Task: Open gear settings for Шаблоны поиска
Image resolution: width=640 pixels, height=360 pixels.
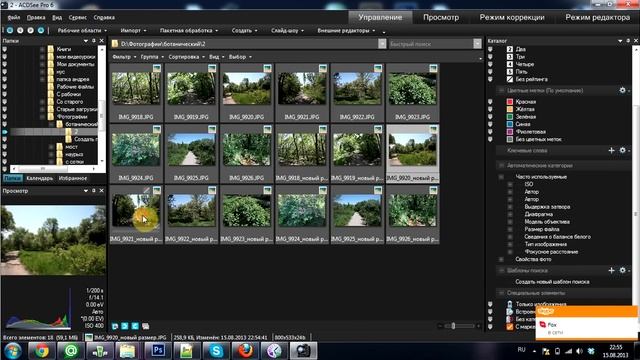Action: click(x=622, y=270)
